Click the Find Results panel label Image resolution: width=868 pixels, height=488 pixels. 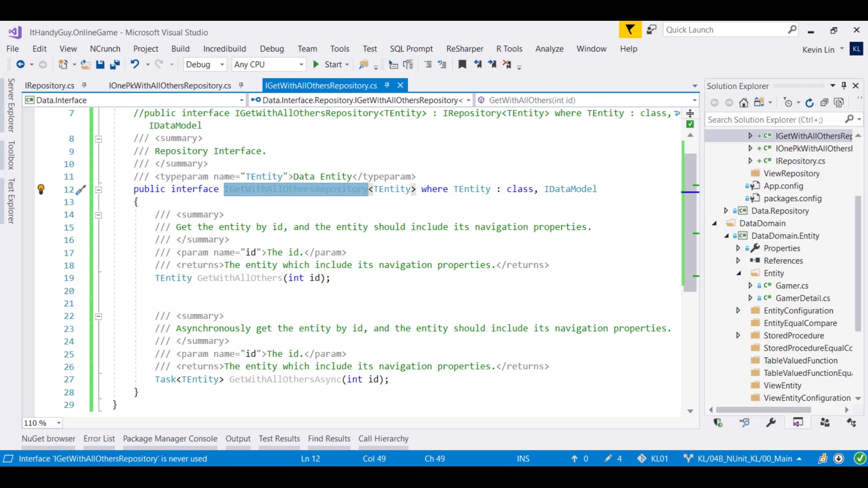329,438
